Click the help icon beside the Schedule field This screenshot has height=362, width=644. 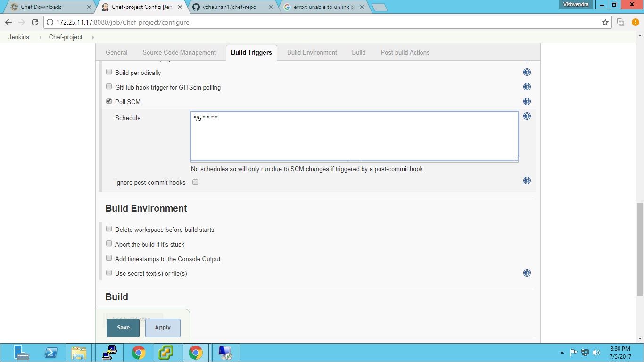(527, 116)
